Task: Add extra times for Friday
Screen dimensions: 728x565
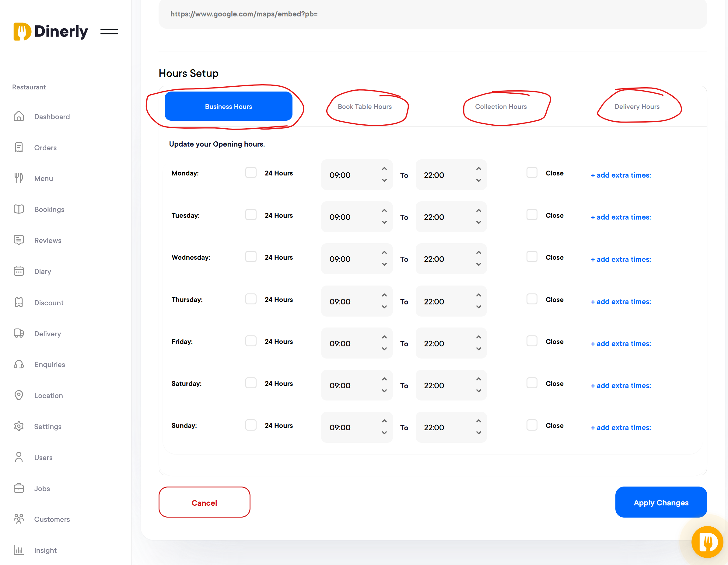Action: (x=621, y=344)
